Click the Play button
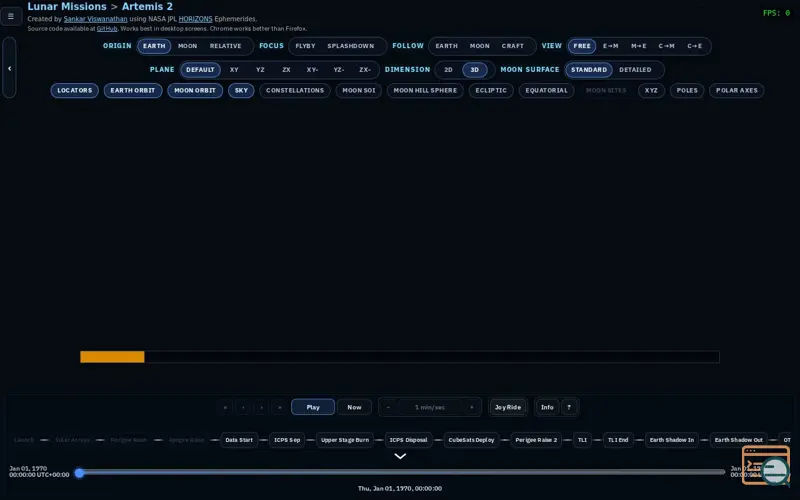 313,407
